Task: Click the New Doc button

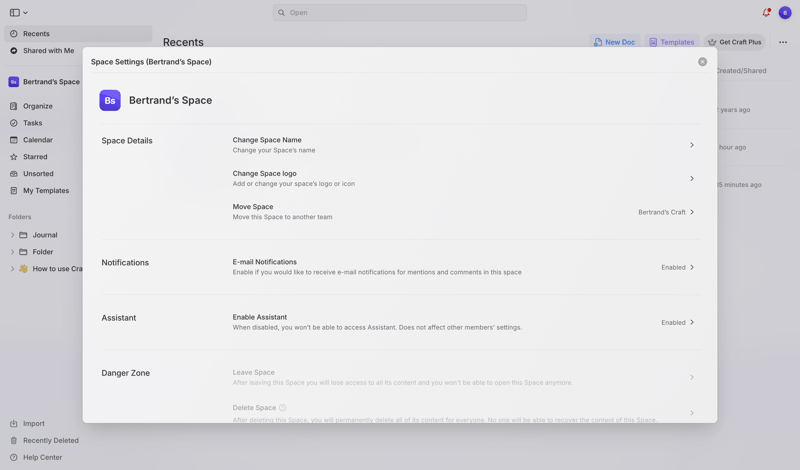Action: [x=614, y=42]
